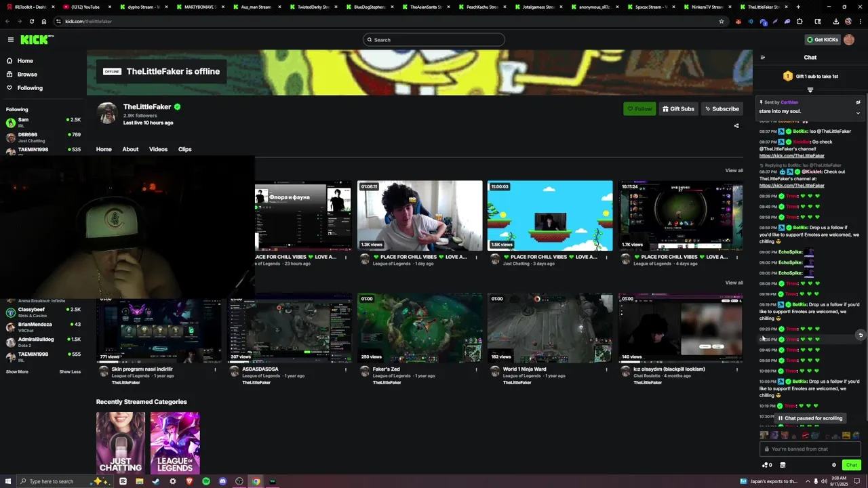868x488 pixels.
Task: Open Steam from the taskbar
Action: pyautogui.click(x=156, y=481)
